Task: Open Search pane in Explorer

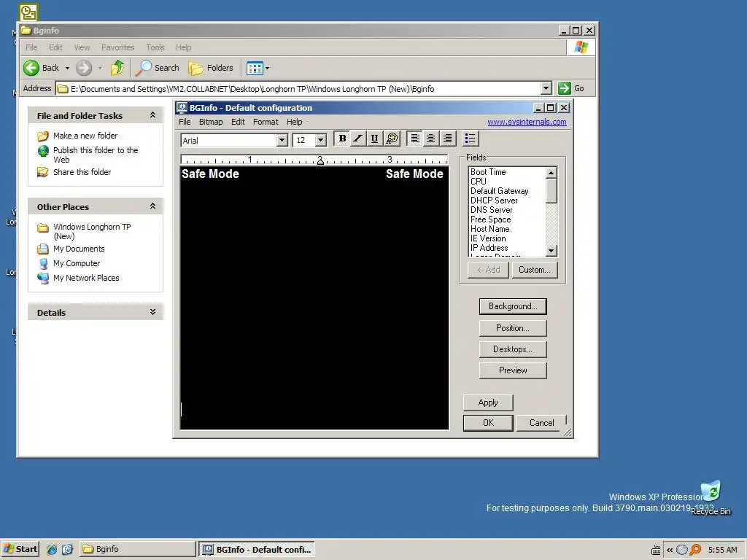Action: click(x=158, y=68)
